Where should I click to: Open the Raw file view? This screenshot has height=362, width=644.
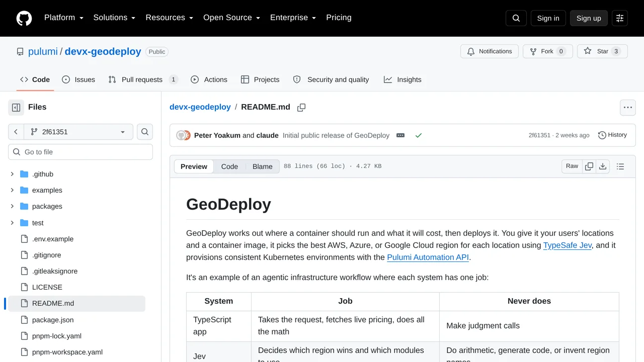pos(572,166)
